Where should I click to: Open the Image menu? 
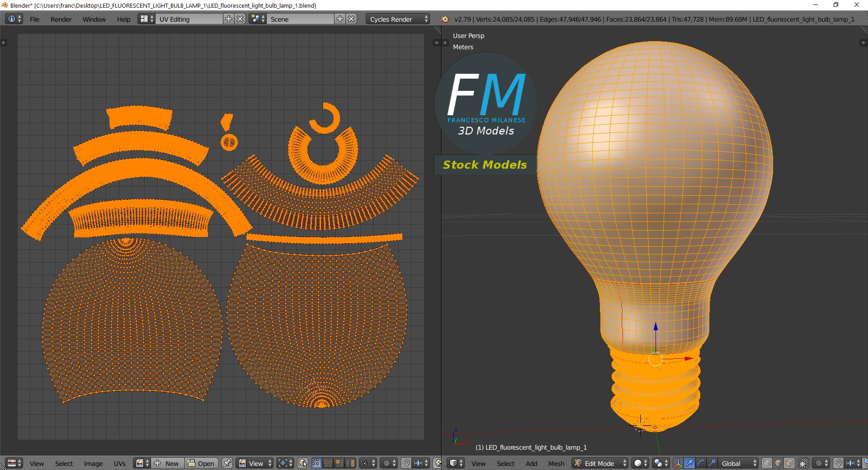(93, 464)
